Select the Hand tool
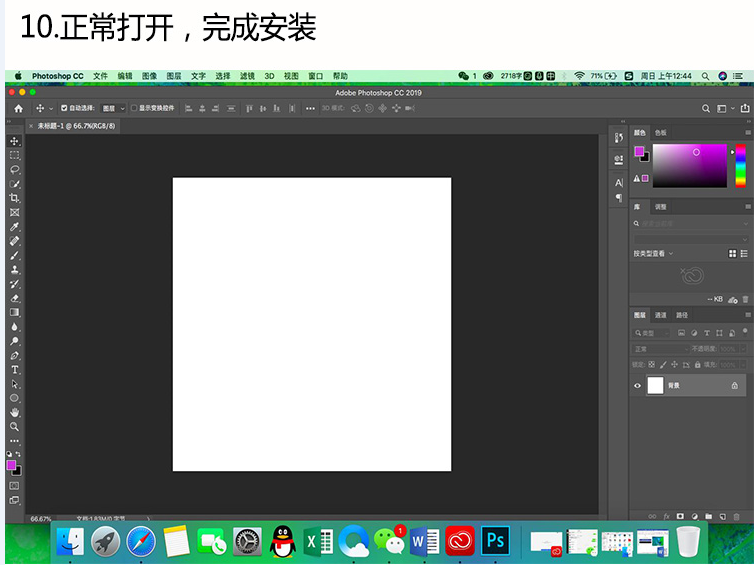 (x=14, y=413)
